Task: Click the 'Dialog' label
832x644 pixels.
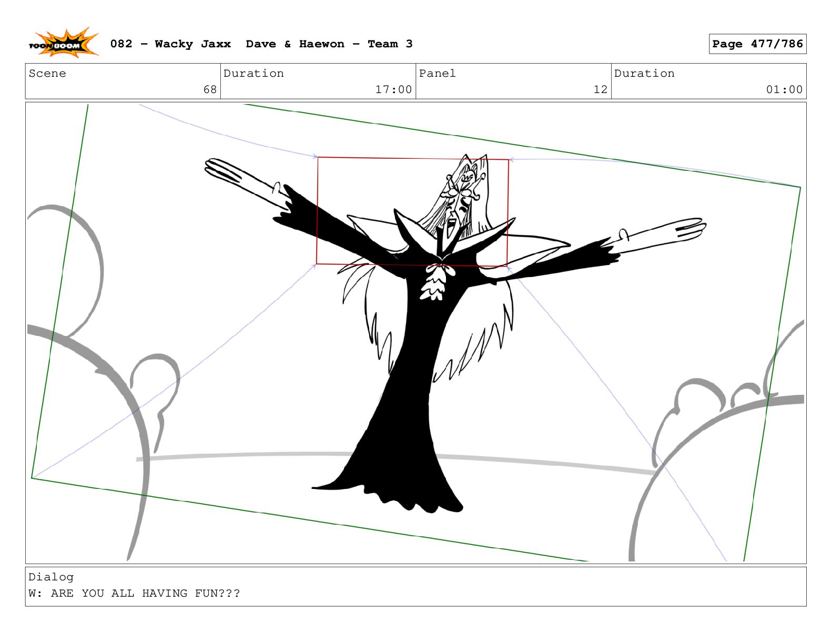Action: 51,577
